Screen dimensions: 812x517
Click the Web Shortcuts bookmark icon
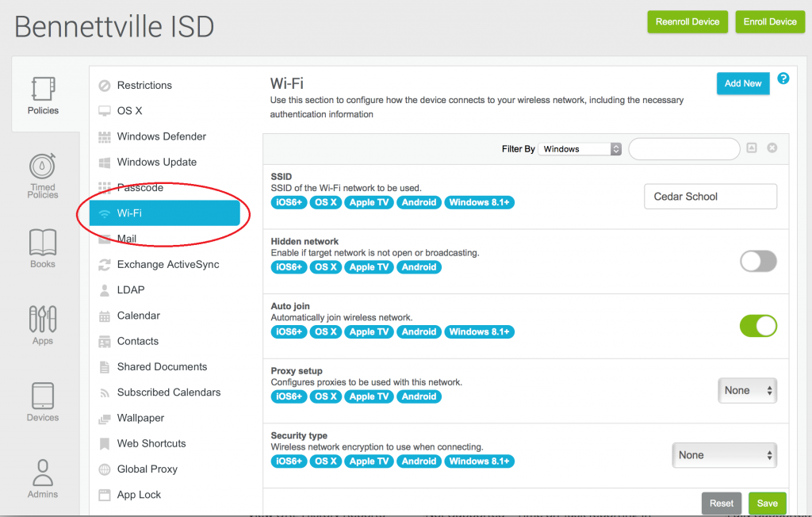click(x=105, y=444)
